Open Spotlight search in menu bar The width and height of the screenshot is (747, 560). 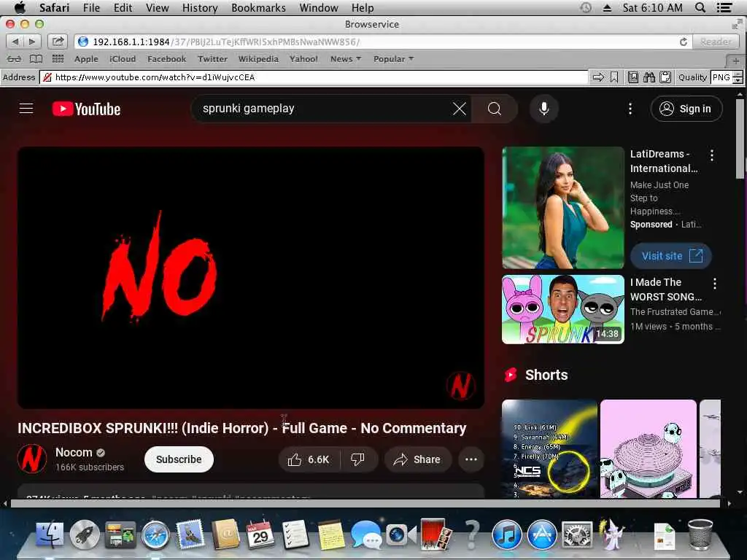pos(700,7)
